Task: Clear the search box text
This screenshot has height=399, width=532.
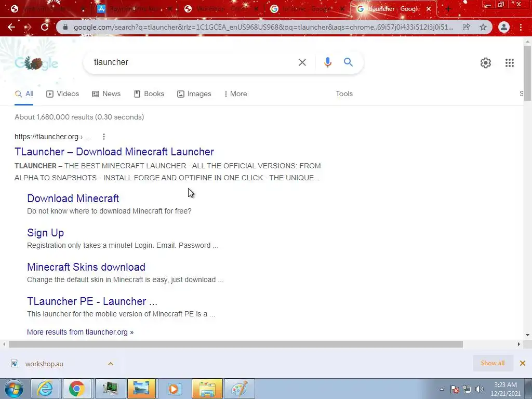Action: tap(302, 62)
